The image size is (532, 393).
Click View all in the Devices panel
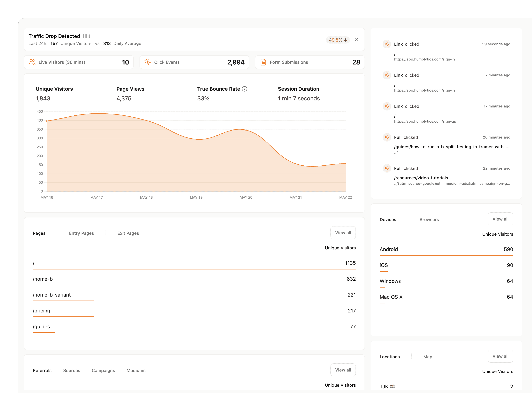coord(500,219)
